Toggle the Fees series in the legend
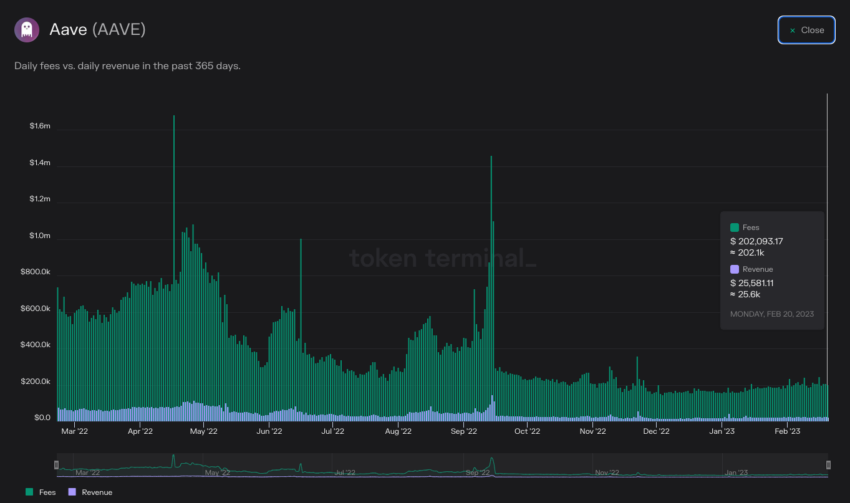Image resolution: width=850 pixels, height=503 pixels. click(x=41, y=492)
